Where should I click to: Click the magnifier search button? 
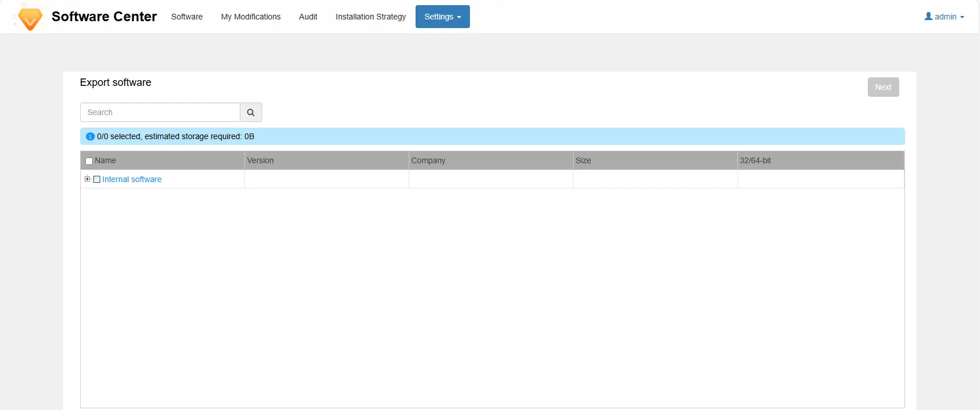point(251,112)
